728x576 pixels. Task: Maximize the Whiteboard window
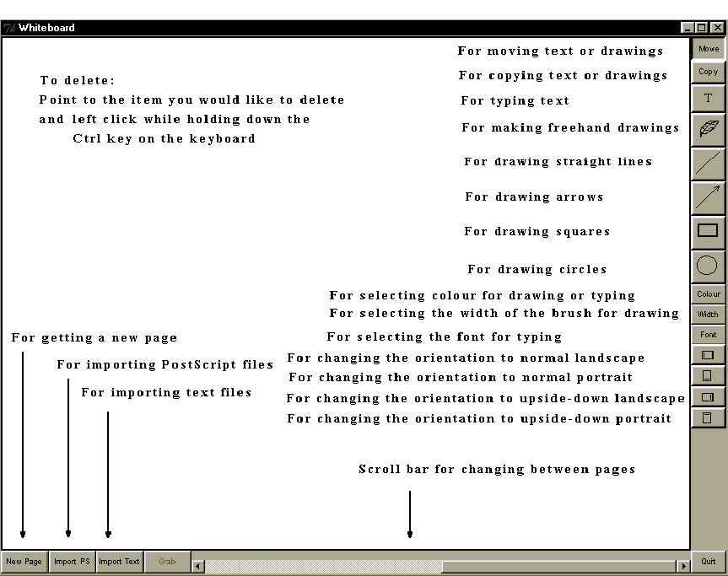pyautogui.click(x=702, y=28)
